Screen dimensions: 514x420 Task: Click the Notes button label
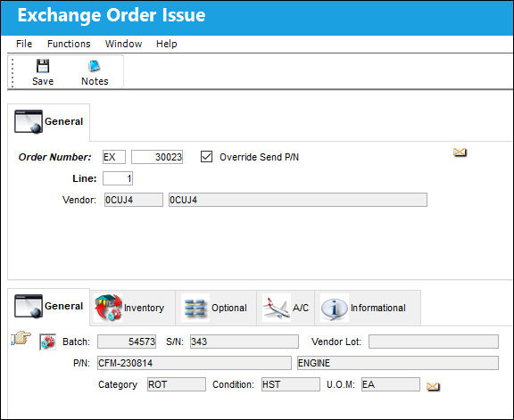tap(95, 81)
